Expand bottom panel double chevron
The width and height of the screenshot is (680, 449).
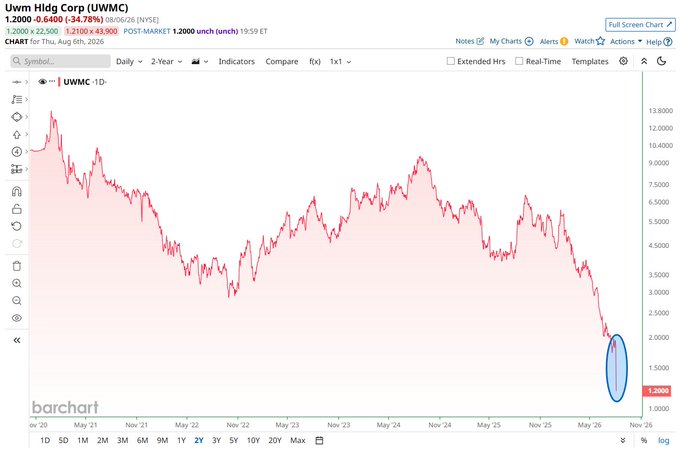point(623,440)
